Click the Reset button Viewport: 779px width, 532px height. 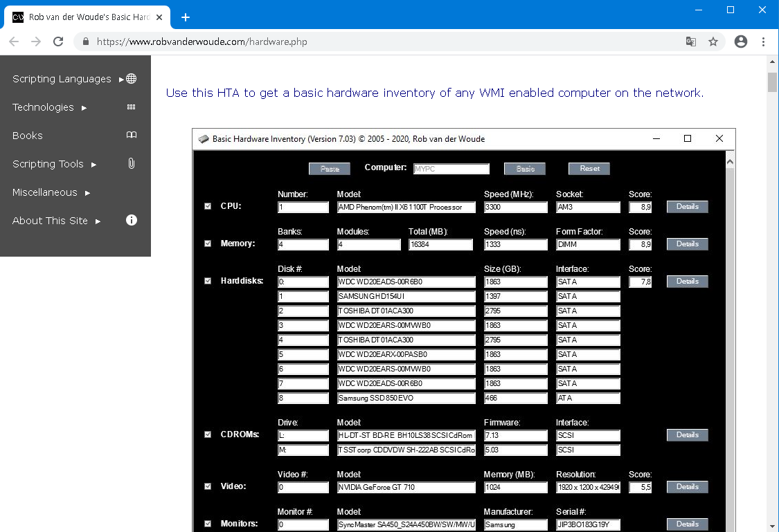pos(589,169)
